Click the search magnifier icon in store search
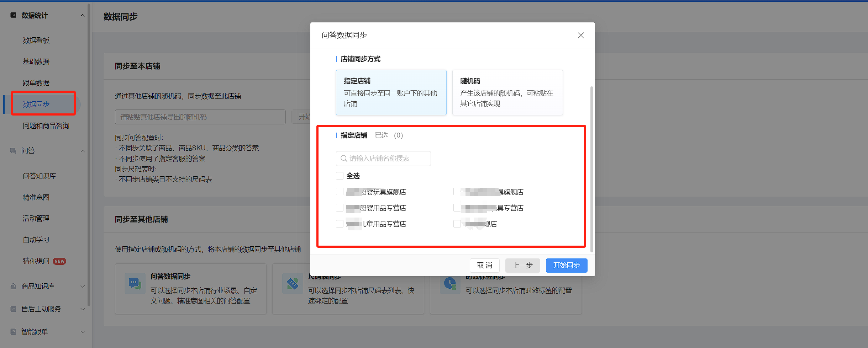This screenshot has height=348, width=868. tap(344, 159)
